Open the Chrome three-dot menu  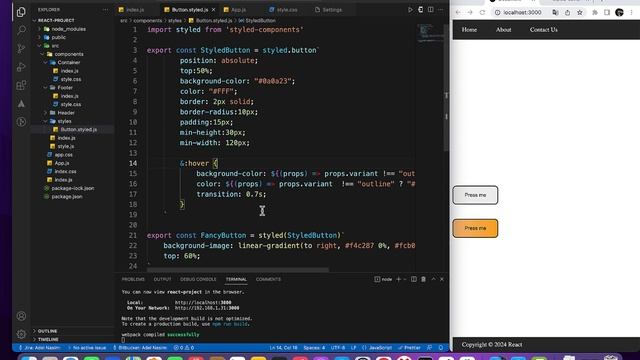pos(631,13)
